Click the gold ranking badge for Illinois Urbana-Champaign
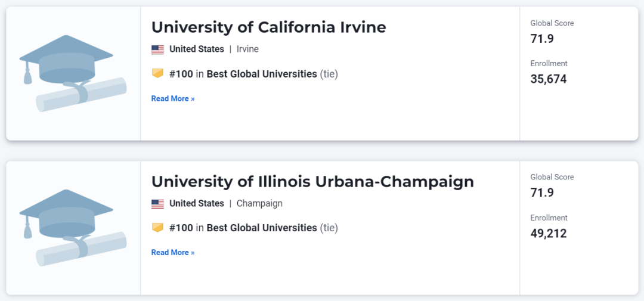Image resolution: width=644 pixels, height=301 pixels. click(x=157, y=228)
